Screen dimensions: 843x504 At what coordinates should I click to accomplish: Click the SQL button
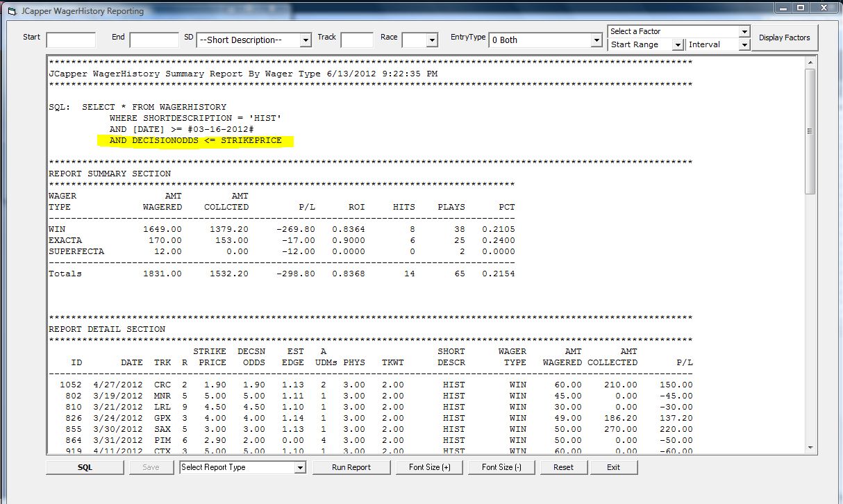[x=85, y=467]
